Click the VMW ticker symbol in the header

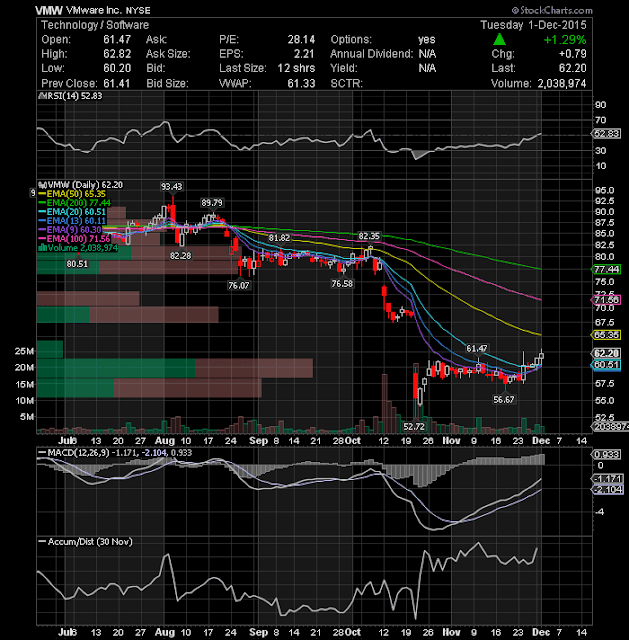[49, 10]
